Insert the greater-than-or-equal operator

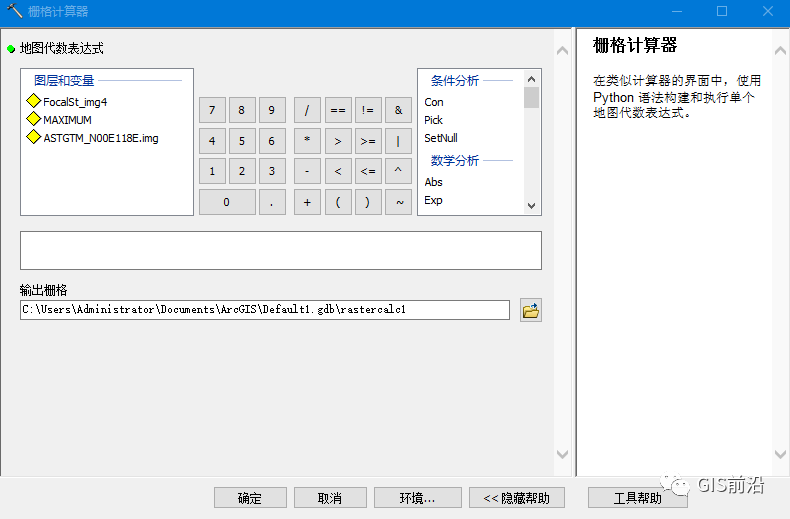pos(368,141)
